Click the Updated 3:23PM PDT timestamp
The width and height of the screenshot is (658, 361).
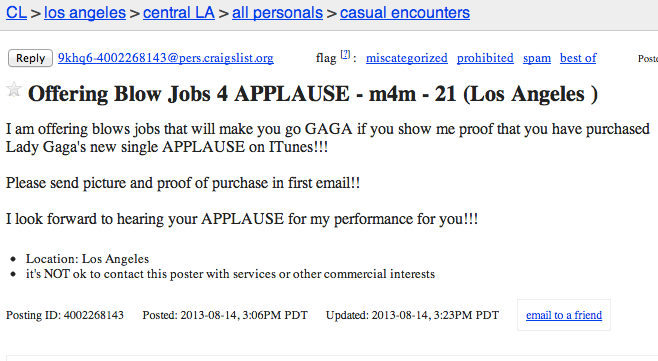413,315
